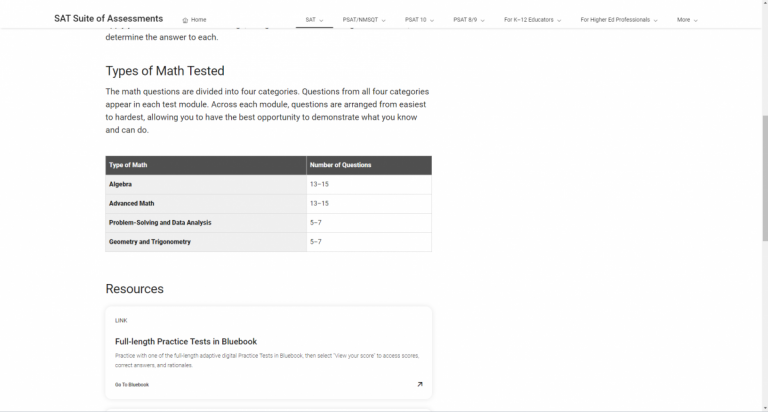Click the Advanced Math 13–15 value cell

click(x=369, y=203)
